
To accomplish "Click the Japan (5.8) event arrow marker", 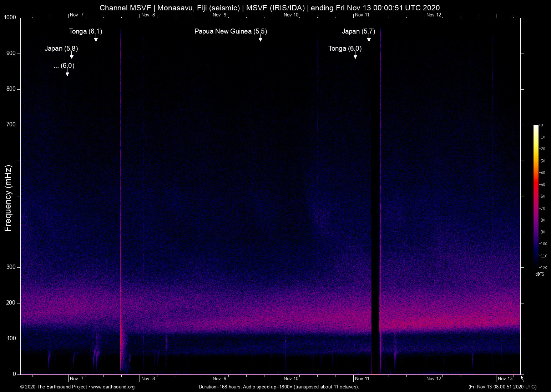I will click(x=72, y=56).
